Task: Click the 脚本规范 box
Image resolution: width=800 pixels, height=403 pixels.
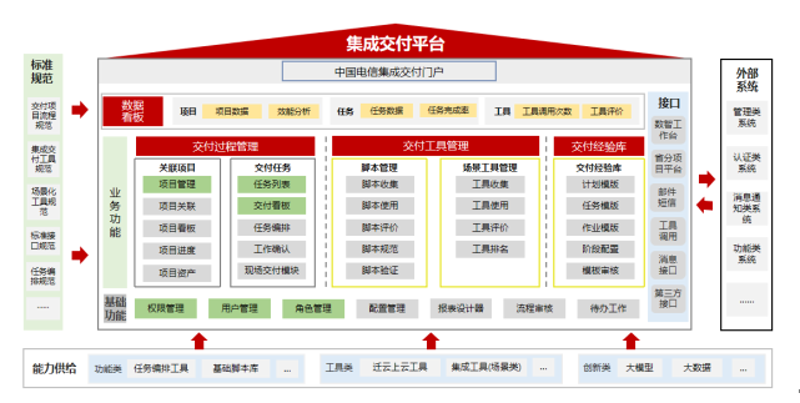Action: 380,249
